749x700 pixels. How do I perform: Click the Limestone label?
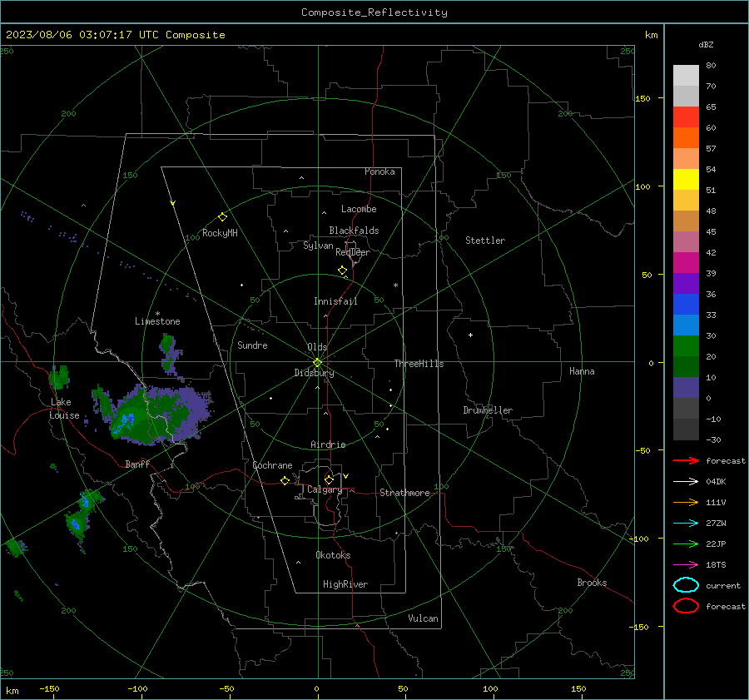tap(157, 321)
